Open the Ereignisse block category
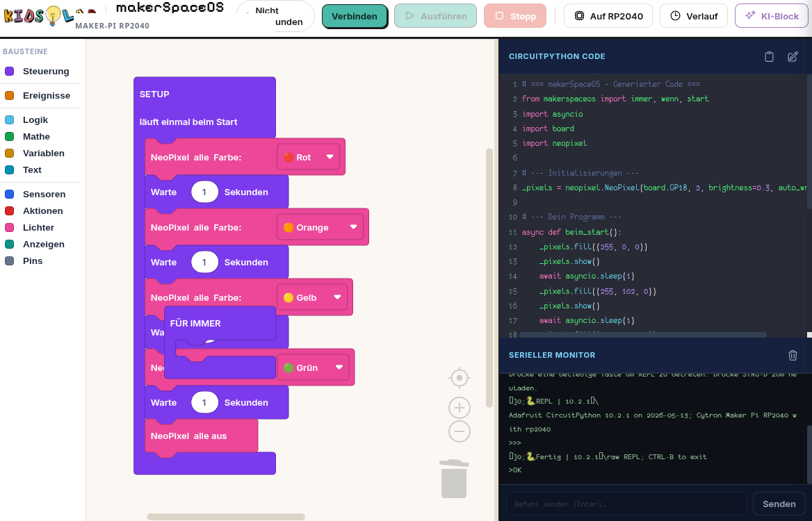This screenshot has height=521, width=812. [x=42, y=96]
